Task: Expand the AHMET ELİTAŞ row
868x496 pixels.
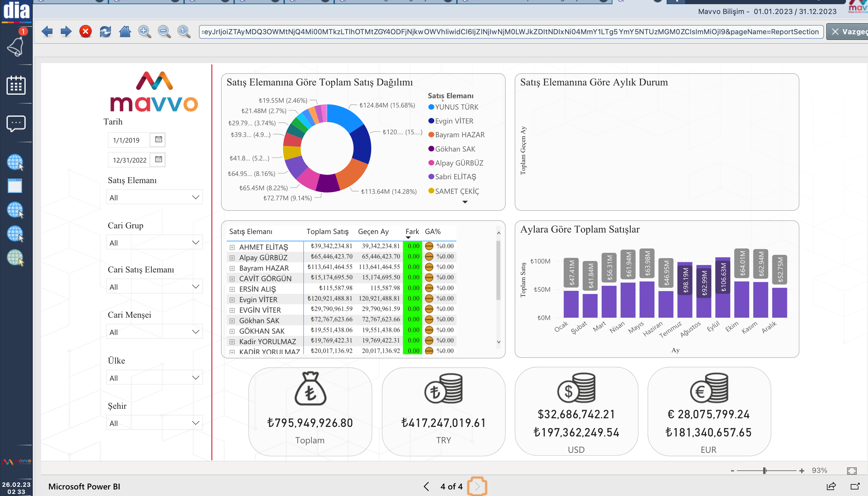Action: click(232, 247)
